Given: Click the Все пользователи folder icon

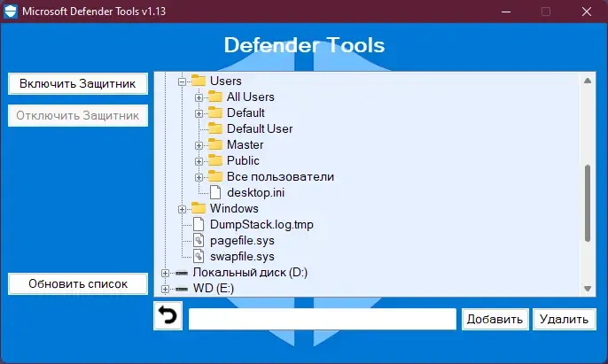Looking at the screenshot, I should pyautogui.click(x=215, y=176).
